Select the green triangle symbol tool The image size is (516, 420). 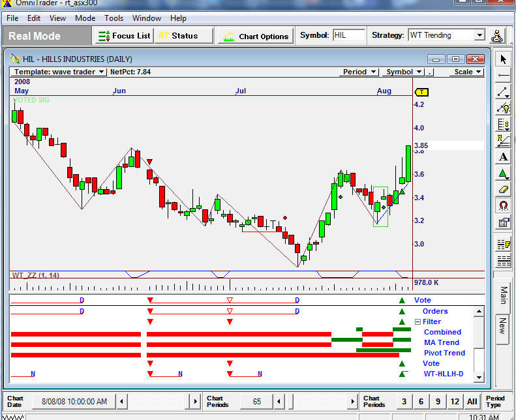503,173
